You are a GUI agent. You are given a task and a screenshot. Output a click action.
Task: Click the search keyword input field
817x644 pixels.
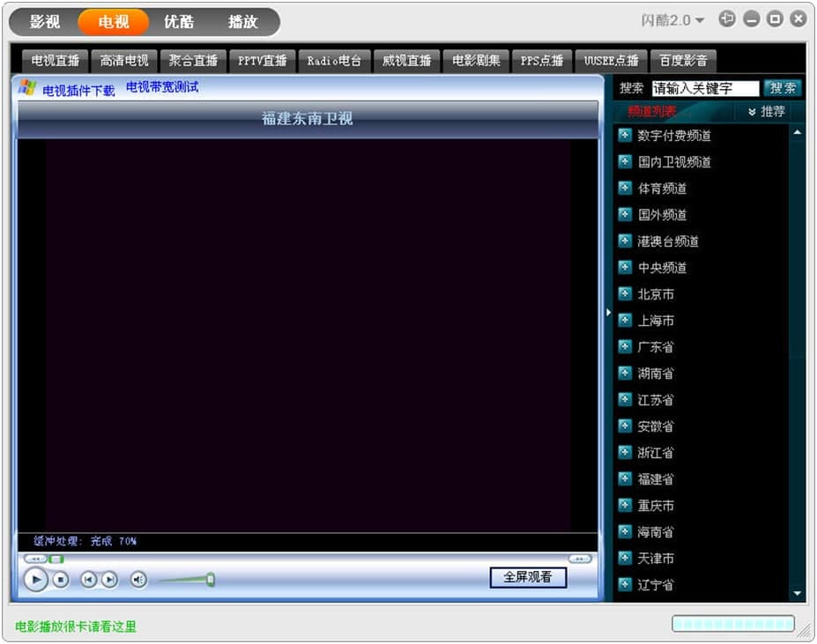click(705, 88)
